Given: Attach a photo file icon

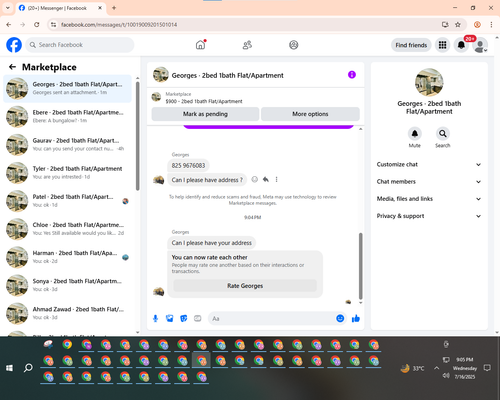Looking at the screenshot, I should [x=170, y=318].
